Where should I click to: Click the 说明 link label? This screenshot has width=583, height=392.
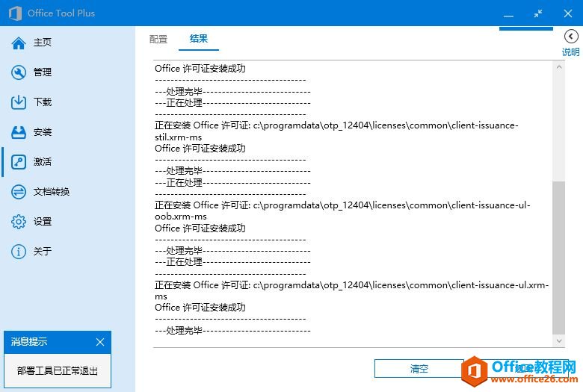tap(571, 52)
